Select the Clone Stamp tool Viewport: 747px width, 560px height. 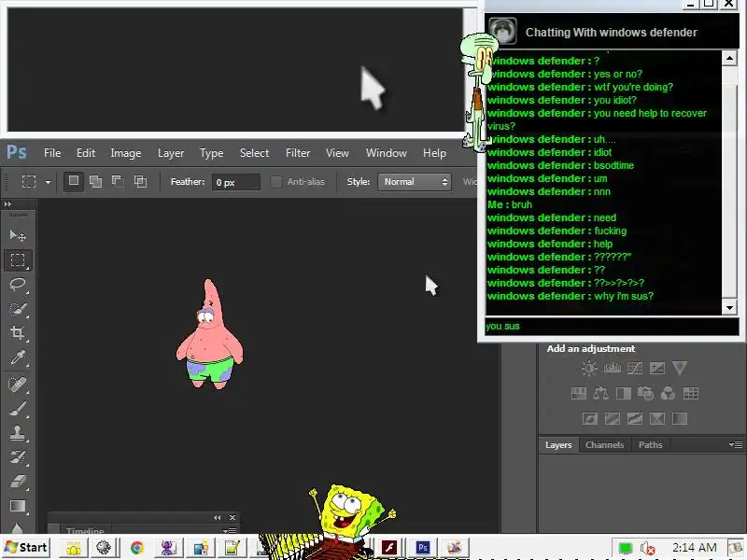point(18,433)
